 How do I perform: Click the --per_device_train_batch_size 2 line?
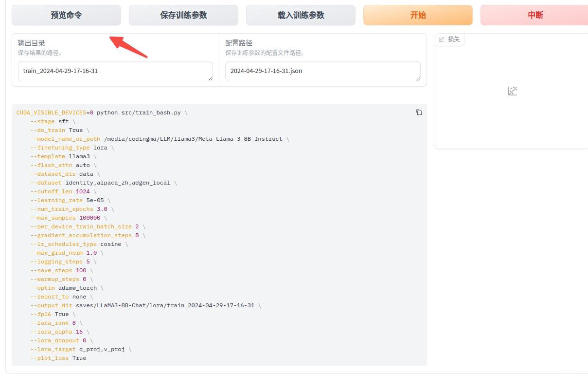[88, 226]
